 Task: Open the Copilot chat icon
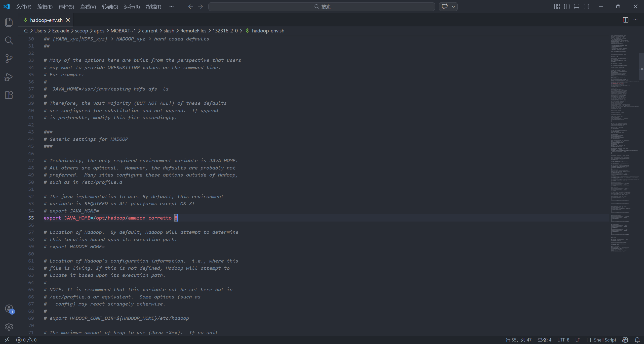click(445, 7)
